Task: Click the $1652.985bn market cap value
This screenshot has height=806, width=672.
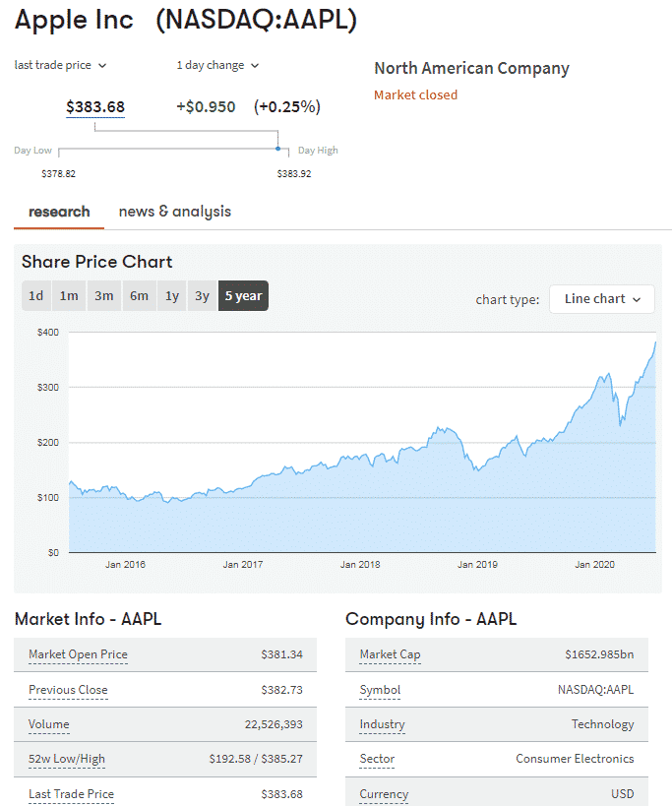Action: tap(599, 654)
